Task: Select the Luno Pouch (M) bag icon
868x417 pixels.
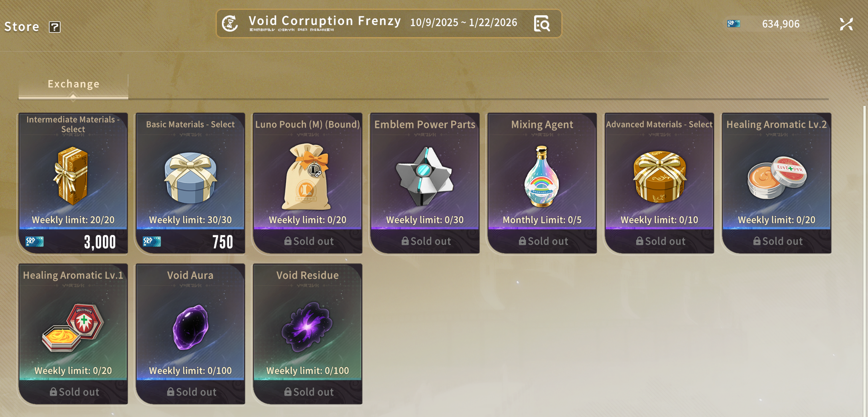Action: click(307, 177)
